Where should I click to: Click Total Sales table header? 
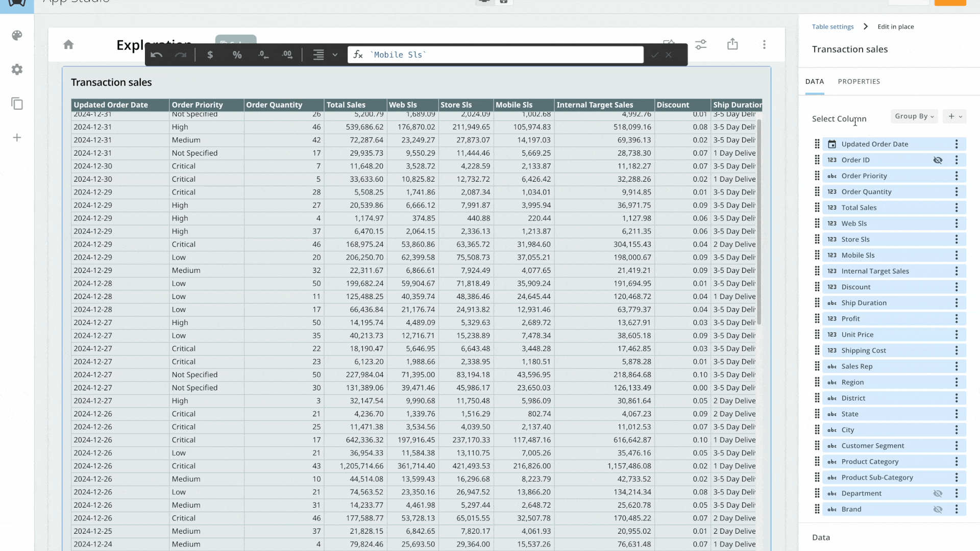pos(355,105)
